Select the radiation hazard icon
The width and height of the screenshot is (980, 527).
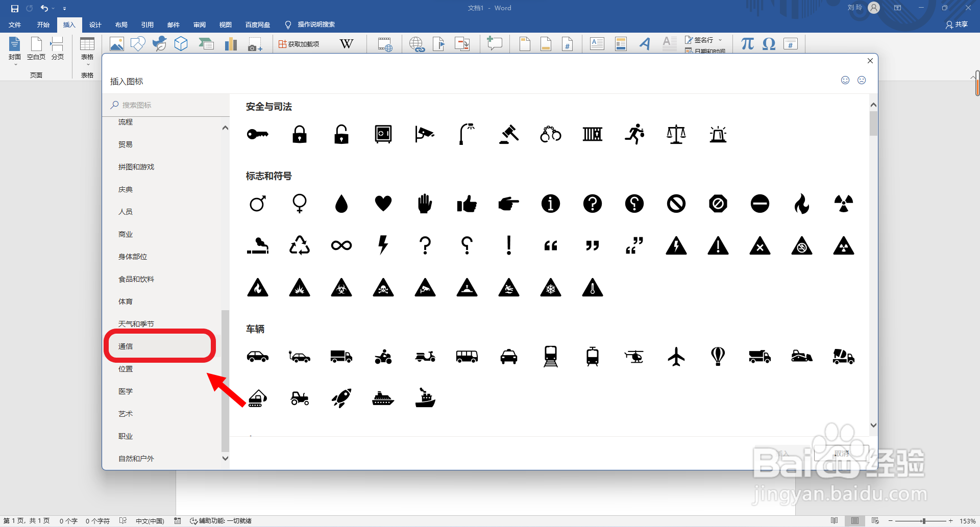click(x=844, y=204)
